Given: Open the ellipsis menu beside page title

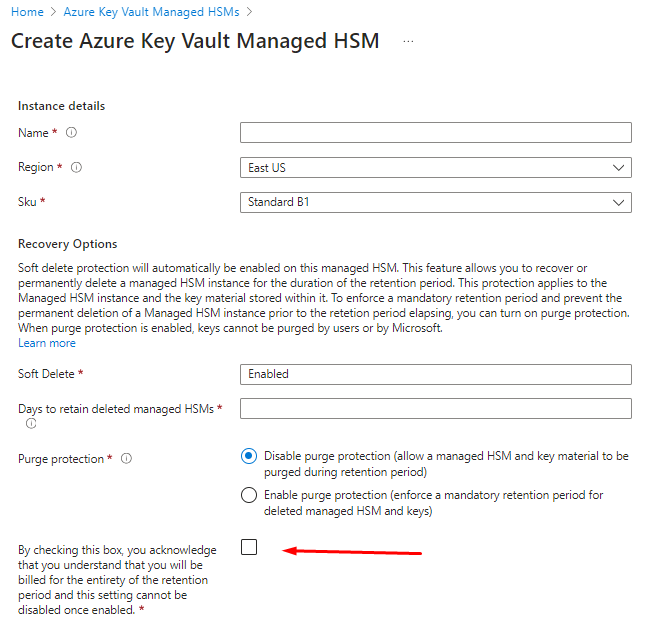Looking at the screenshot, I should coord(407,42).
